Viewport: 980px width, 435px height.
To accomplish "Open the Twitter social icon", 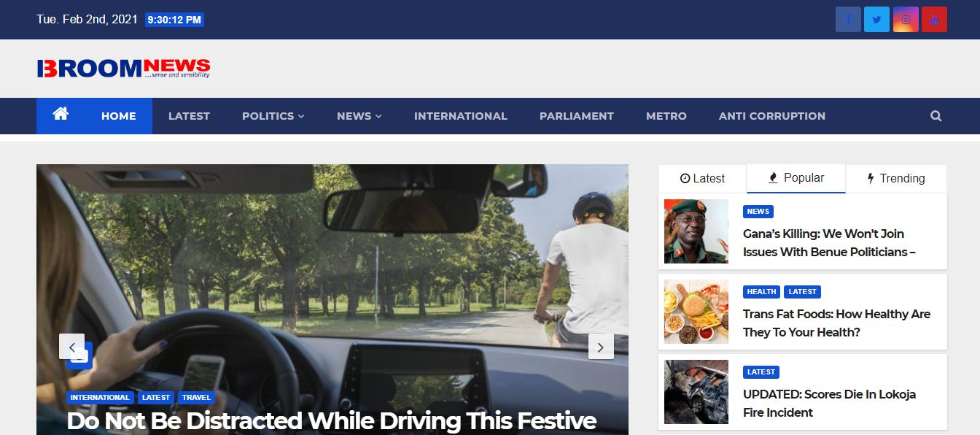I will point(876,20).
